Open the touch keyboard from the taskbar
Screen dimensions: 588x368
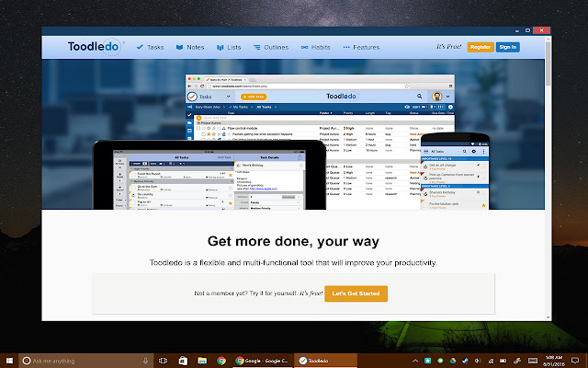pyautogui.click(x=533, y=361)
